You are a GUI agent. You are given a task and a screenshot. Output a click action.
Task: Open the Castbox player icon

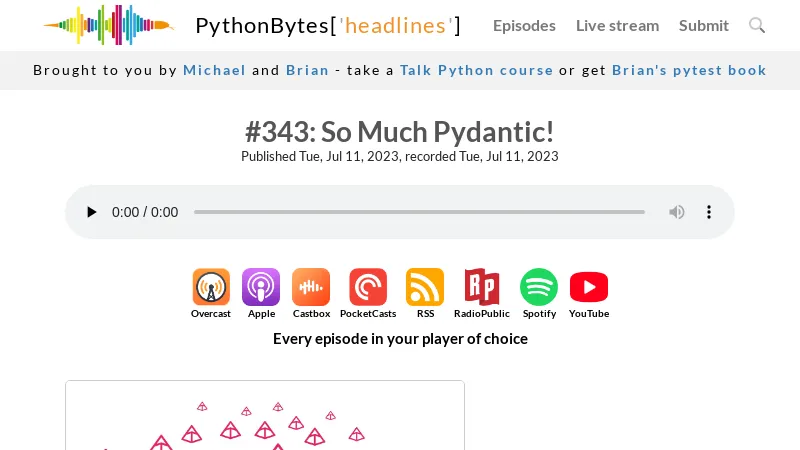pyautogui.click(x=311, y=287)
